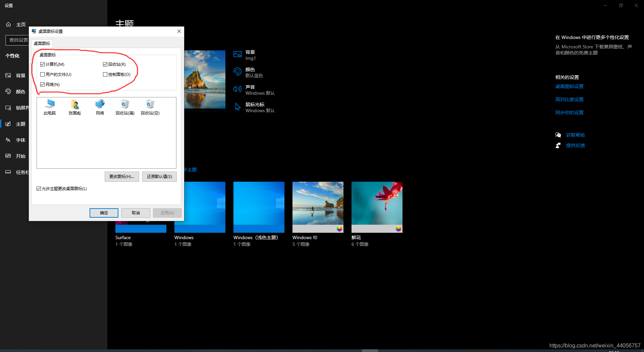The width and height of the screenshot is (644, 352).
Task: Click the 主题 theme icon in sidebar
Action: [8, 124]
